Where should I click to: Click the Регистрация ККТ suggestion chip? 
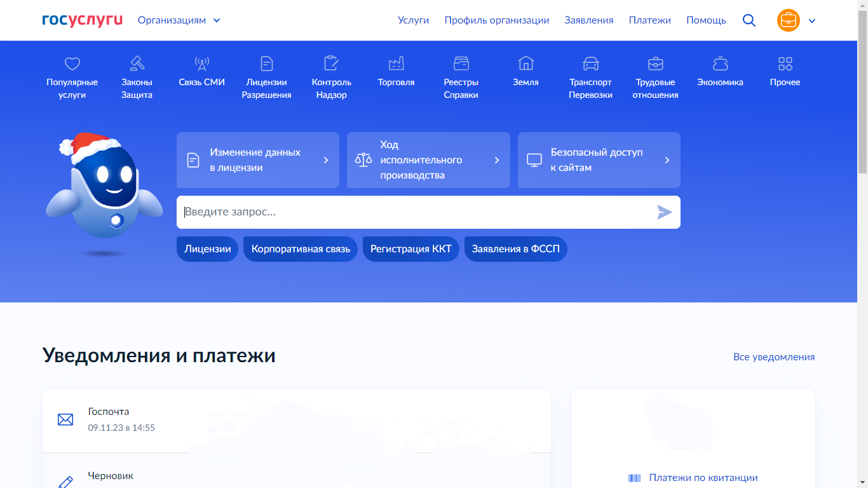tap(410, 249)
